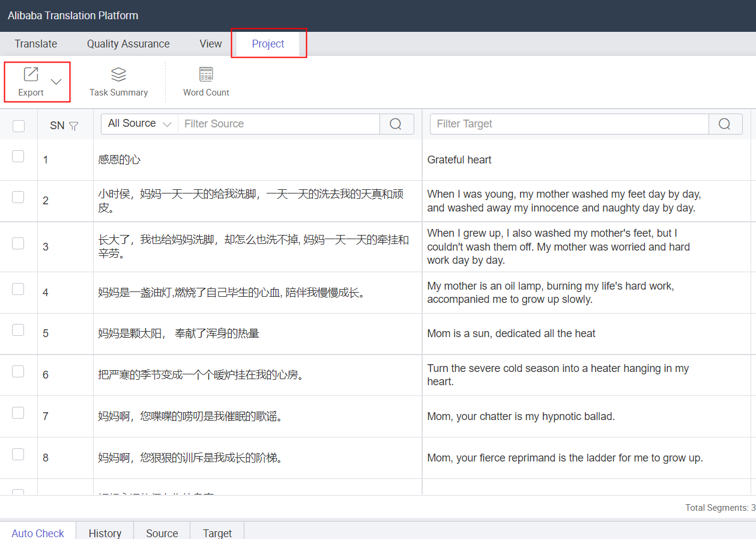Select target "Mom is a sun, dedicated all the heat"
756x539 pixels.
[x=512, y=333]
